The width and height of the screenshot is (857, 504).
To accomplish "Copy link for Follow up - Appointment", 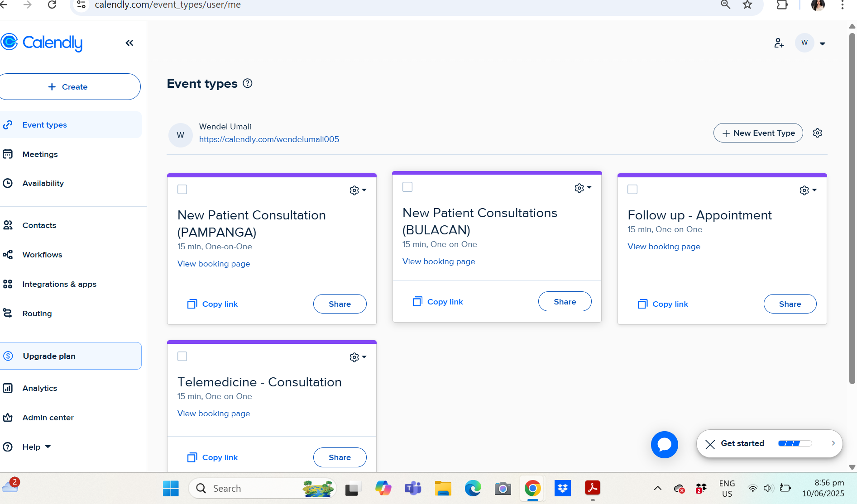I will point(663,304).
